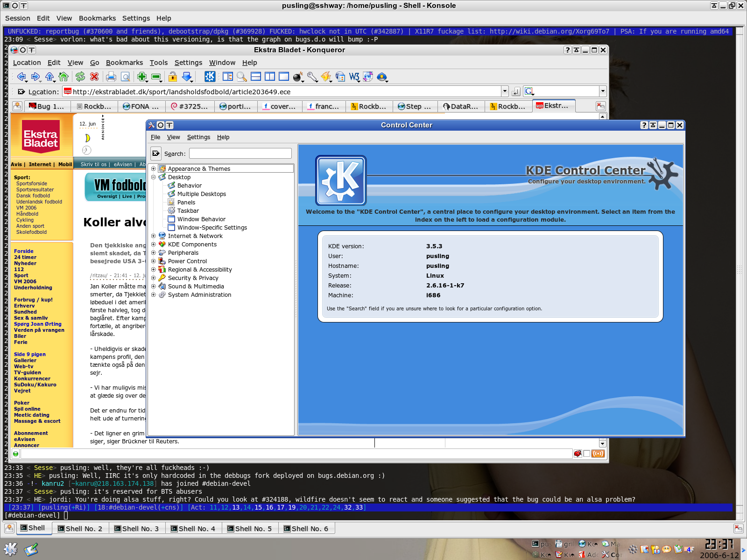747x560 pixels.
Task: Click the 'Forside' link in yellow sidebar
Action: [x=24, y=251]
